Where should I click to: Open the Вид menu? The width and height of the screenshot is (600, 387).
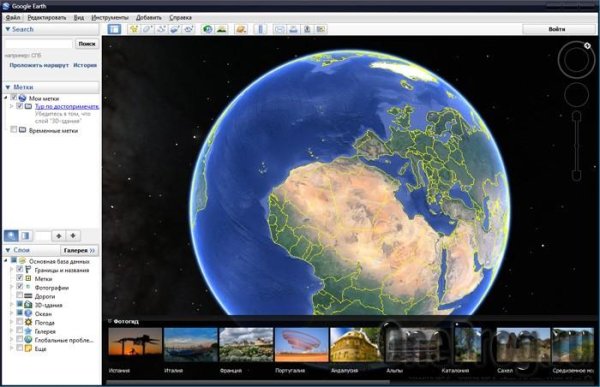tap(78, 18)
